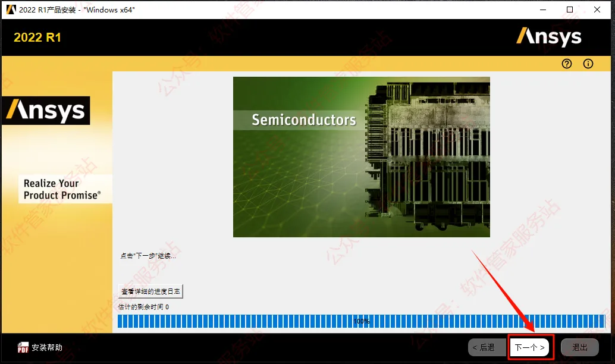Click the 估计的剩余时间 0 text
Screen dimensions: 615x364
143,307
